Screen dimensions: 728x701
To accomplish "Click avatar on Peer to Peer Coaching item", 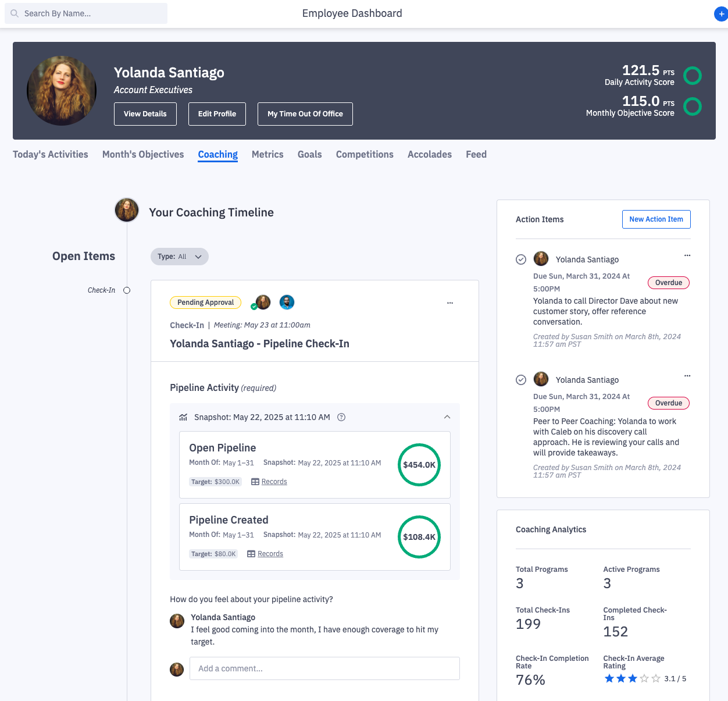I will pyautogui.click(x=541, y=379).
